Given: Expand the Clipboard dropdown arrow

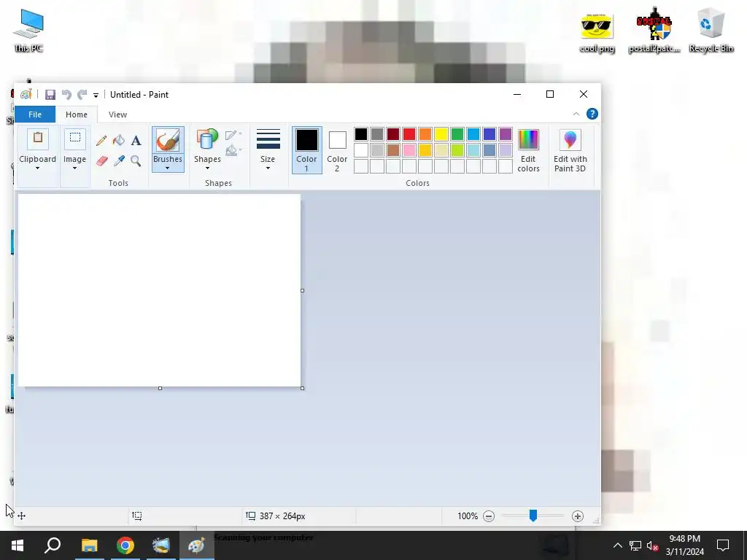Looking at the screenshot, I should tap(37, 168).
